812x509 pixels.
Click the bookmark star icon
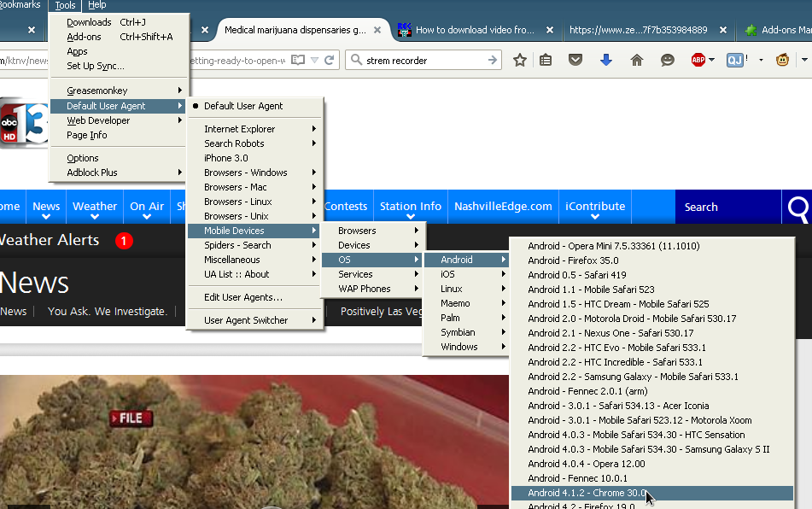(519, 60)
